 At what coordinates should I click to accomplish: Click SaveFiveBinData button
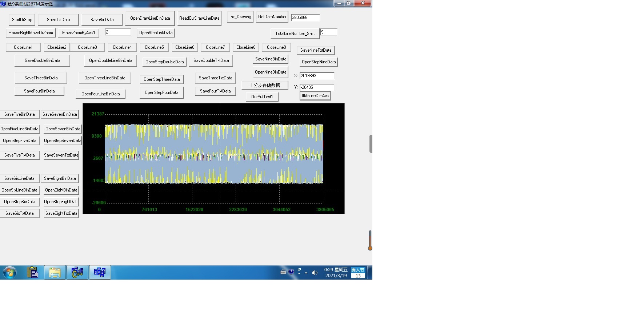[x=20, y=114]
